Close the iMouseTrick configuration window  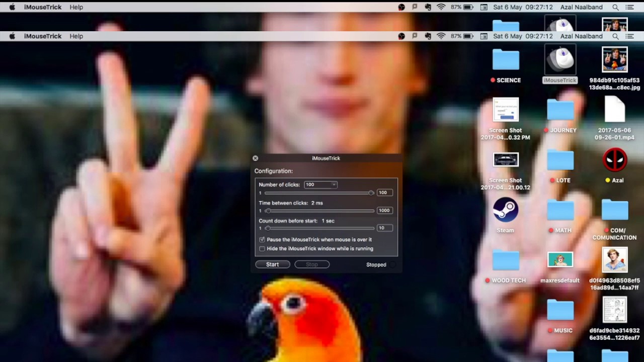click(x=255, y=158)
